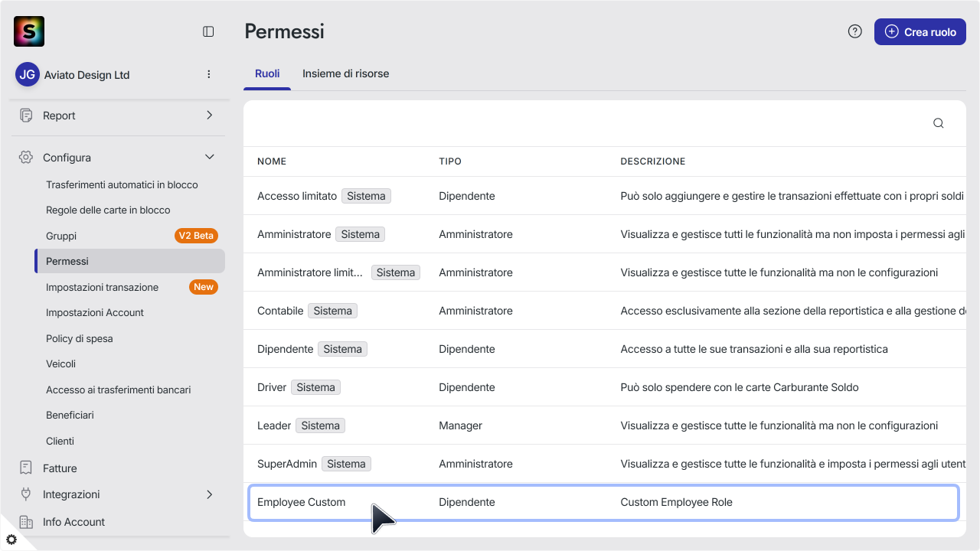Click the Manager type cell for Leader
The width and height of the screenshot is (980, 551).
[x=460, y=425]
